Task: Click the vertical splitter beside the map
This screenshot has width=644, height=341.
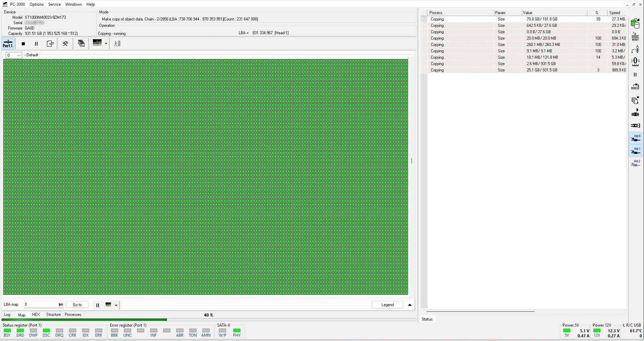Action: 412,161
